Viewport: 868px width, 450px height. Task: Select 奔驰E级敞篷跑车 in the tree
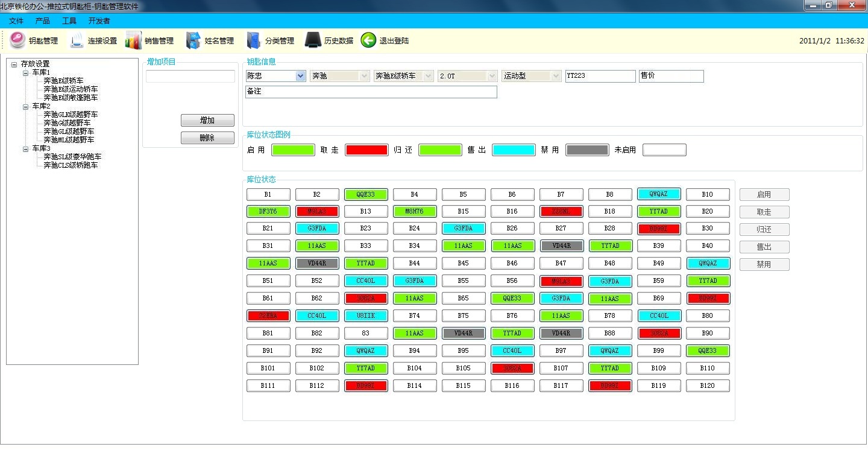click(x=71, y=98)
